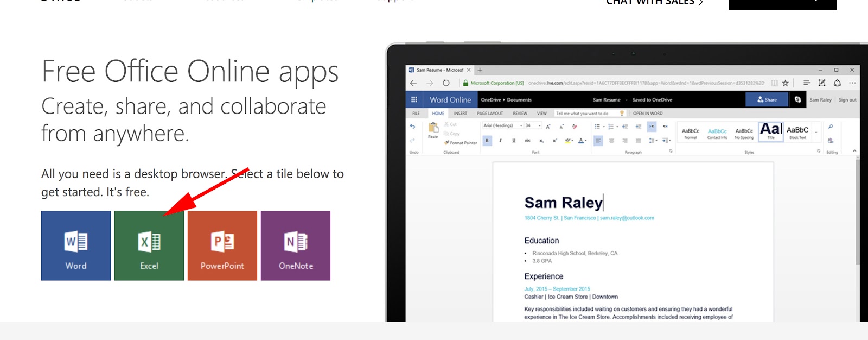Click OPEN IN WORD

point(648,114)
